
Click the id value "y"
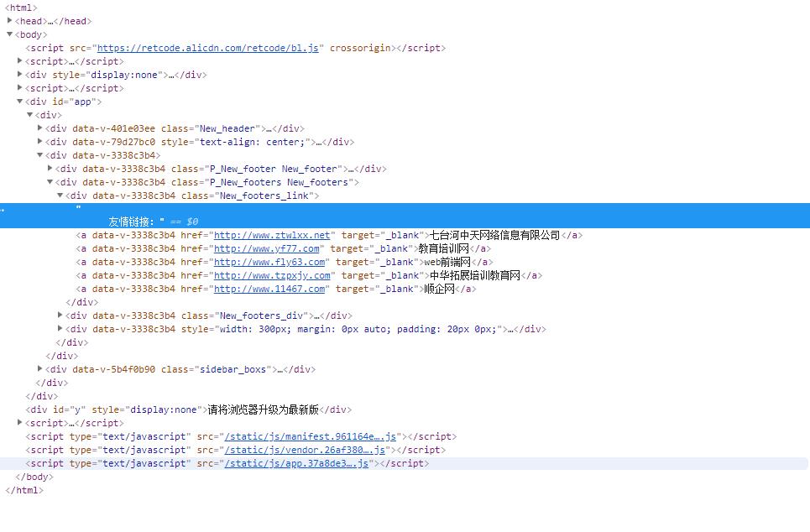[x=77, y=410]
